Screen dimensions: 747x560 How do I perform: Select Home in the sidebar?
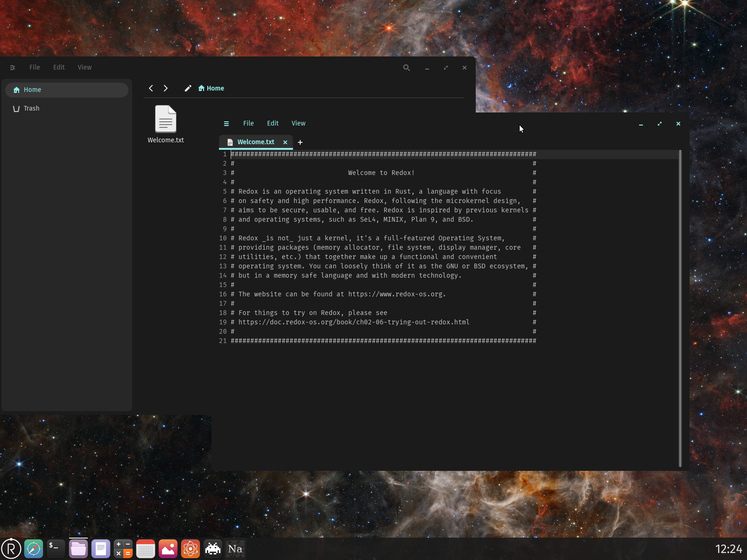tap(67, 90)
